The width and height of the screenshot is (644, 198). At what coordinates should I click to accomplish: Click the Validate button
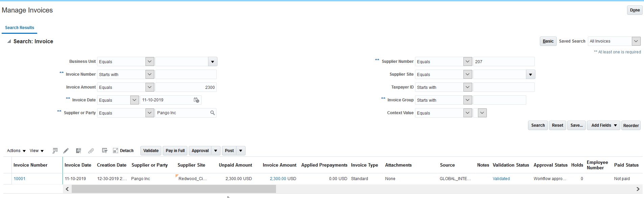151,151
